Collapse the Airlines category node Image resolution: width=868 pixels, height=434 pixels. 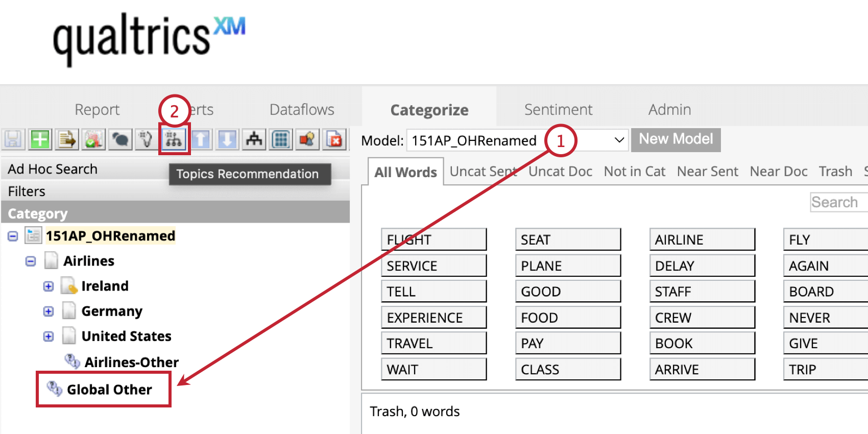[31, 261]
